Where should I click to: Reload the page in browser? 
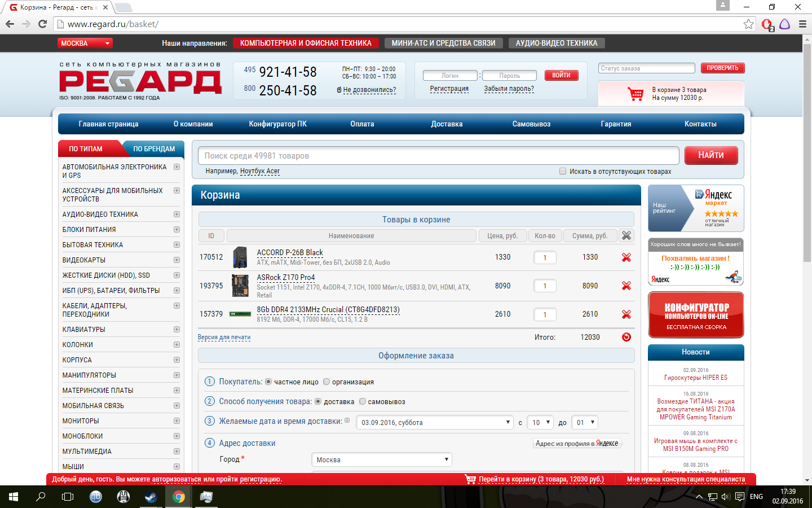[x=42, y=24]
